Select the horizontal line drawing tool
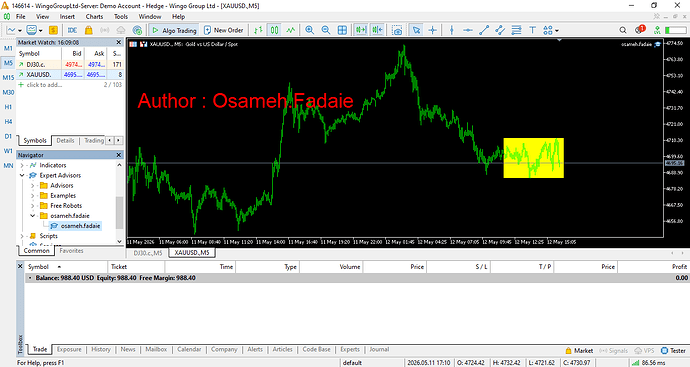Viewport: 690px width, 367px height. point(468,30)
